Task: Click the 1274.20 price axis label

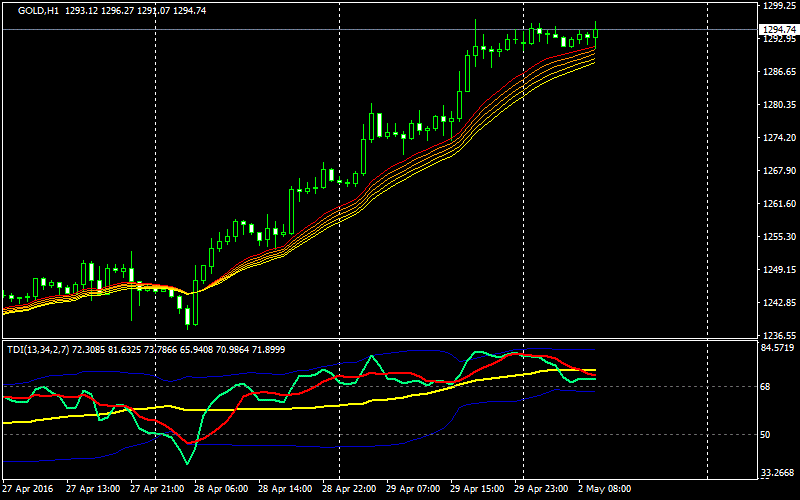Action: coord(779,138)
